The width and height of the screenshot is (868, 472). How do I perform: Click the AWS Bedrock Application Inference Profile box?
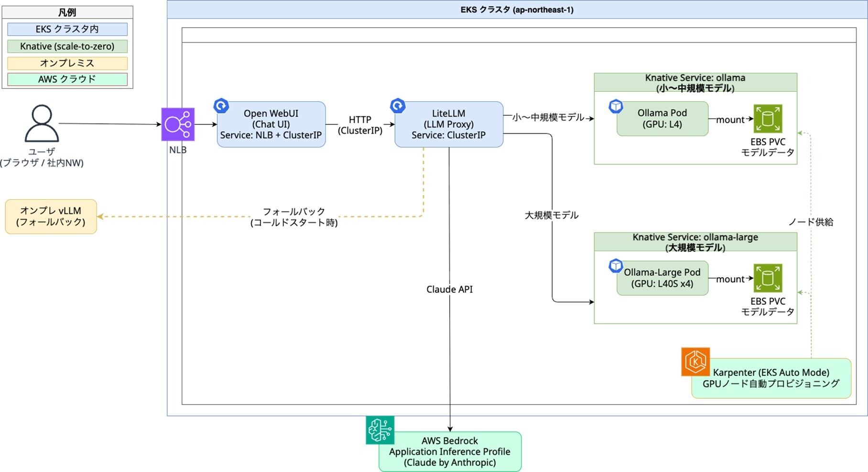450,451
